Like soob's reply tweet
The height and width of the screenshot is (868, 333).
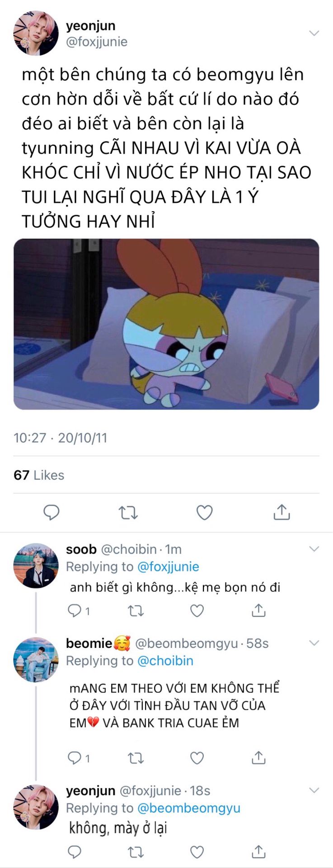[197, 611]
